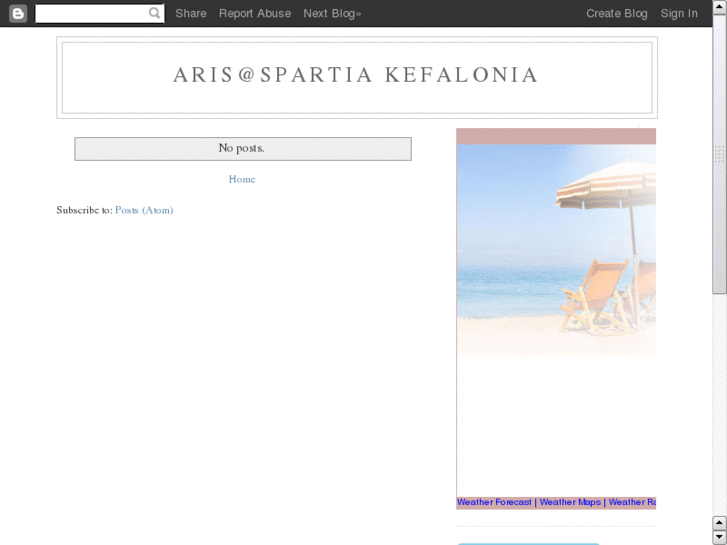This screenshot has height=545, width=727.
Task: Click the vertical scrollbar thumb
Action: point(719,154)
